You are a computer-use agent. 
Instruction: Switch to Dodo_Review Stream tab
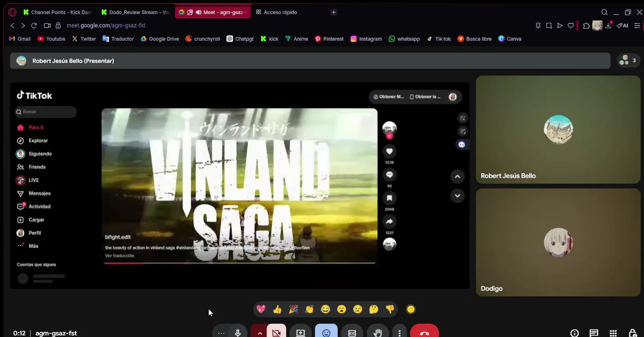pos(135,12)
